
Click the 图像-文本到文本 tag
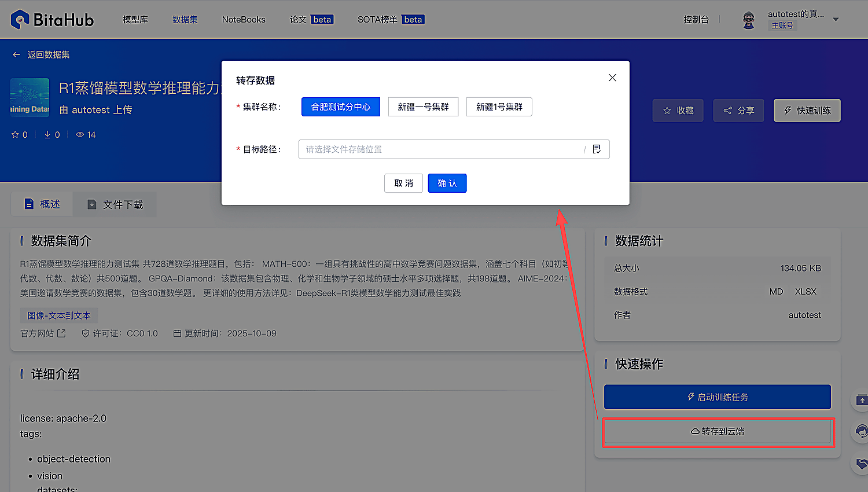[x=59, y=315]
